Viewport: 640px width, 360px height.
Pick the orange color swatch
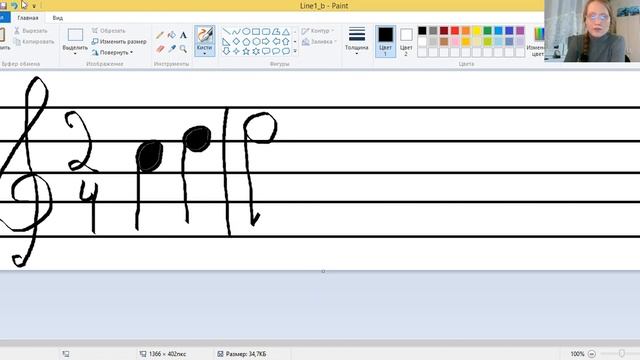(466, 31)
